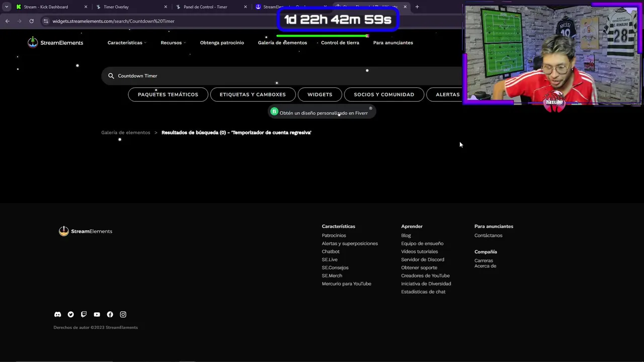
Task: Open Patrocinios footer link
Action: pyautogui.click(x=334, y=235)
